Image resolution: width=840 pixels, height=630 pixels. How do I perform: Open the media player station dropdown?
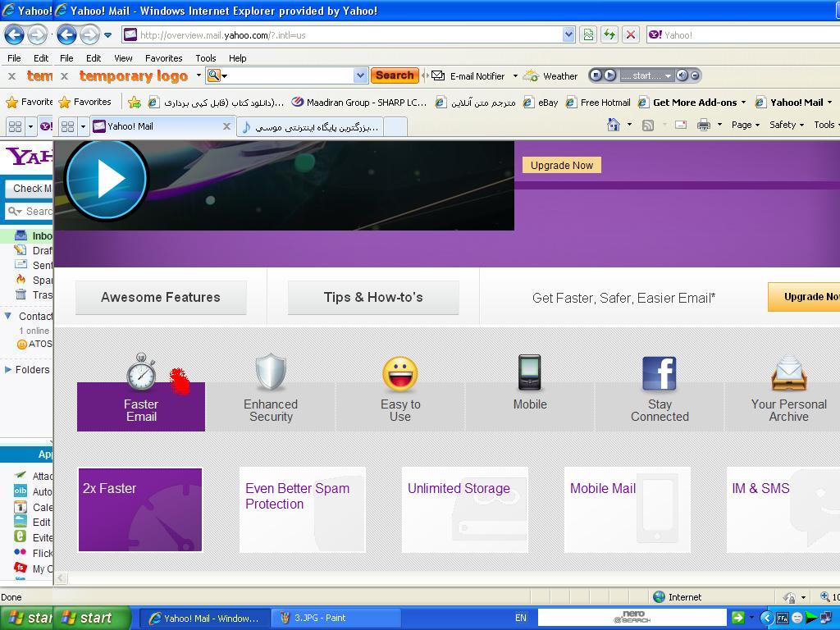668,76
